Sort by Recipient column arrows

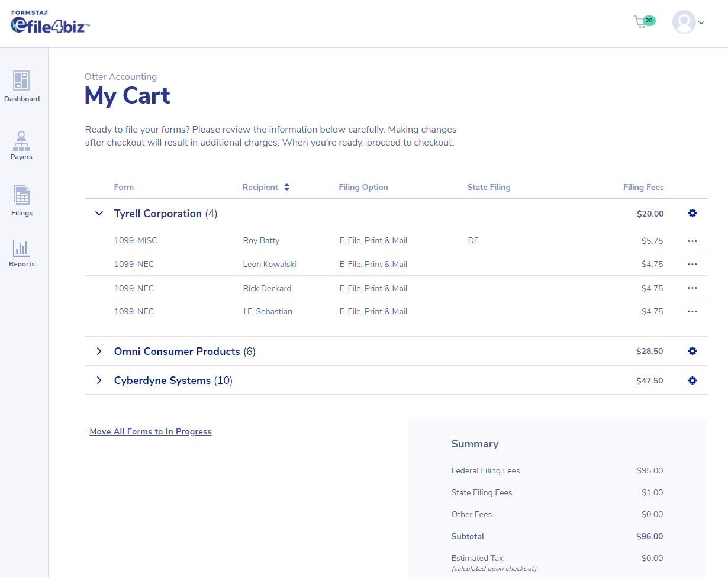286,187
